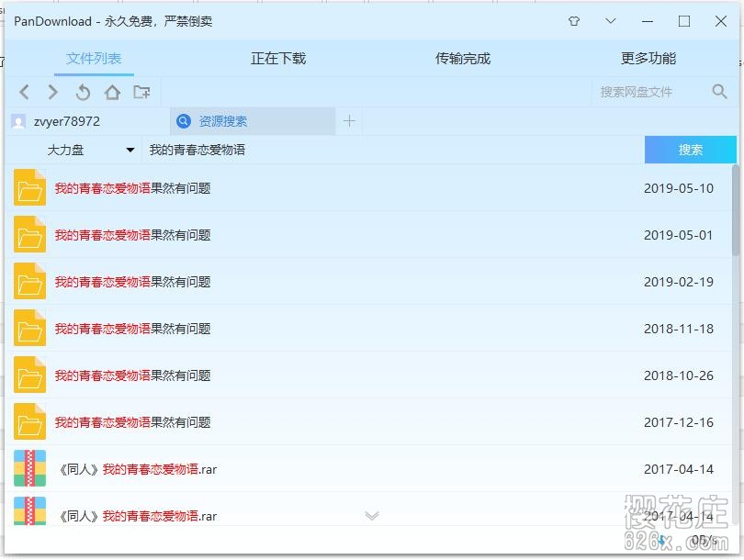Close the PanDownload window
This screenshot has width=744, height=560.
coord(721,21)
